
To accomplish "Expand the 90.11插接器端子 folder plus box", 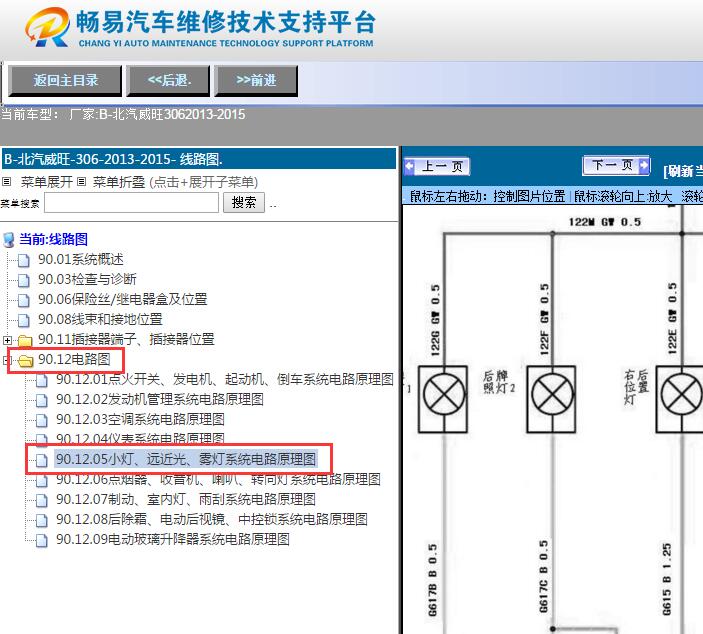I will (x=7, y=340).
